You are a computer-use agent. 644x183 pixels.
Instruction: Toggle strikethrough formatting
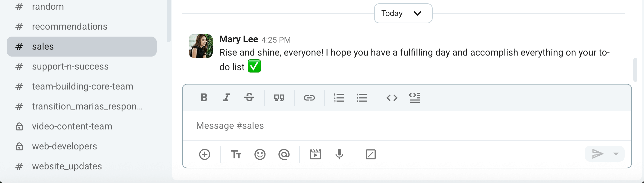click(x=249, y=97)
